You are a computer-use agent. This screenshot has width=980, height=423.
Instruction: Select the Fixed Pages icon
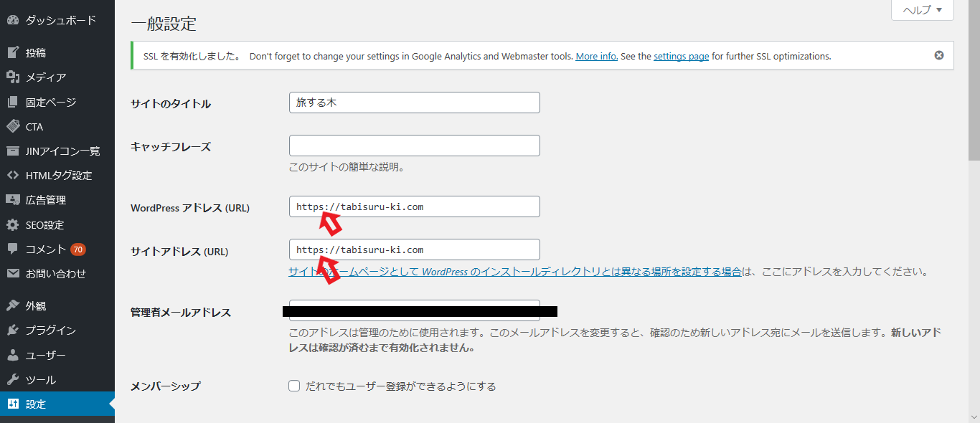[13, 102]
